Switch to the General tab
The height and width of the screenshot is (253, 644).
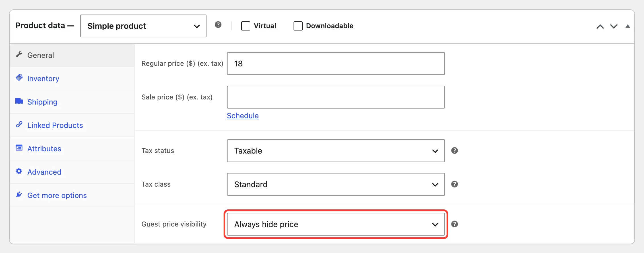tap(72, 55)
